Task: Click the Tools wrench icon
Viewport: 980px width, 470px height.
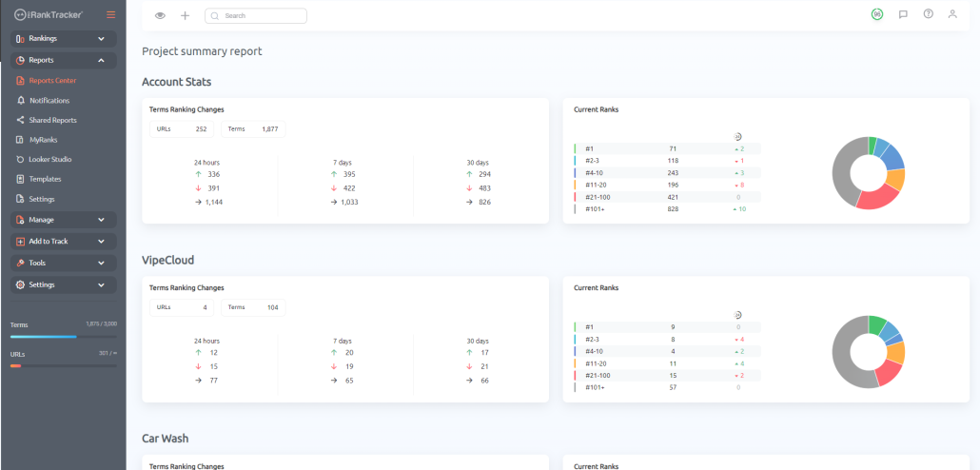Action: pos(20,264)
